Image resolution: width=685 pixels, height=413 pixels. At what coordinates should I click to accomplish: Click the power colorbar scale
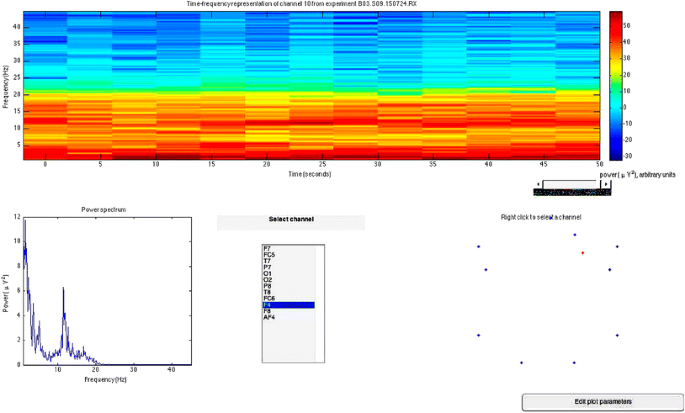coord(616,86)
